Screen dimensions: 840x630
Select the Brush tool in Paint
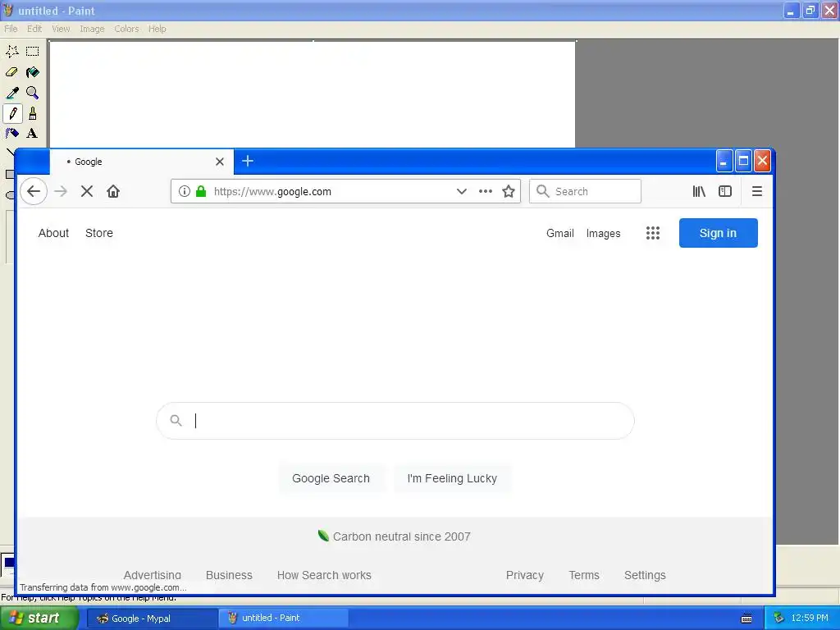33,113
